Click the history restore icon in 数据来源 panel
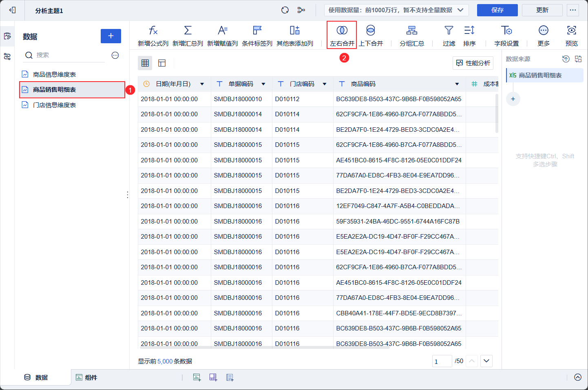The image size is (588, 390). (x=566, y=59)
